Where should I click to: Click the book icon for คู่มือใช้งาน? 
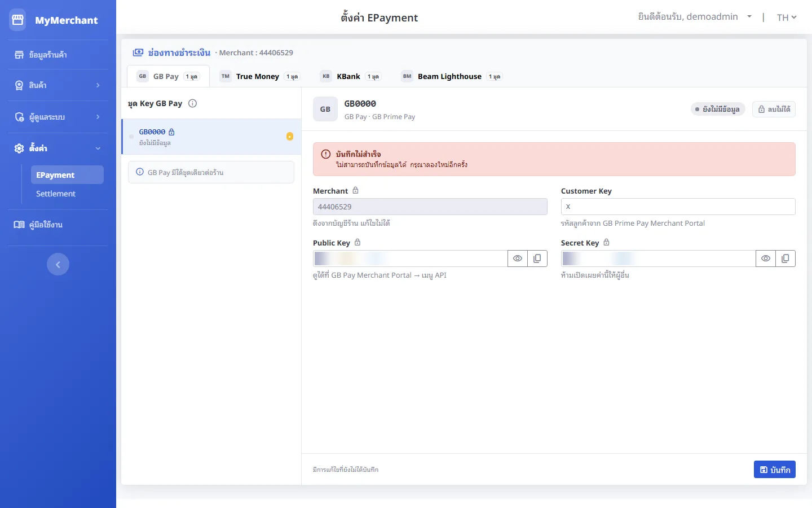(19, 225)
